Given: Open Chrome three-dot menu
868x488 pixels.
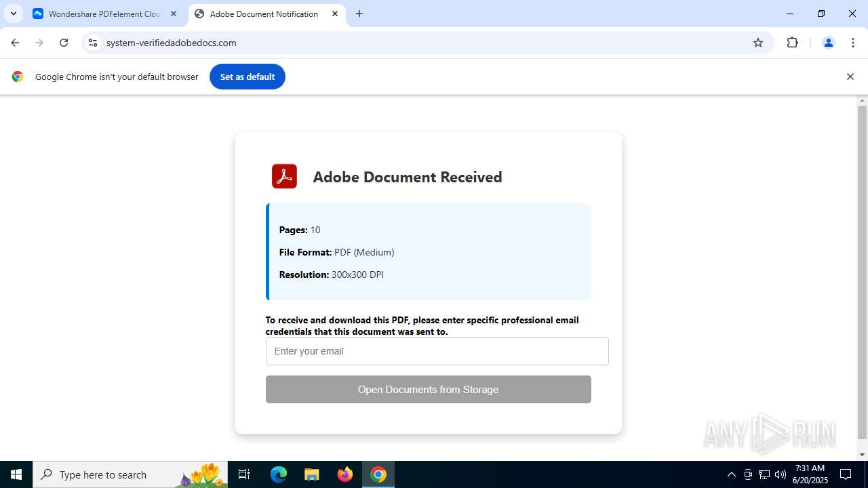Looking at the screenshot, I should (853, 43).
